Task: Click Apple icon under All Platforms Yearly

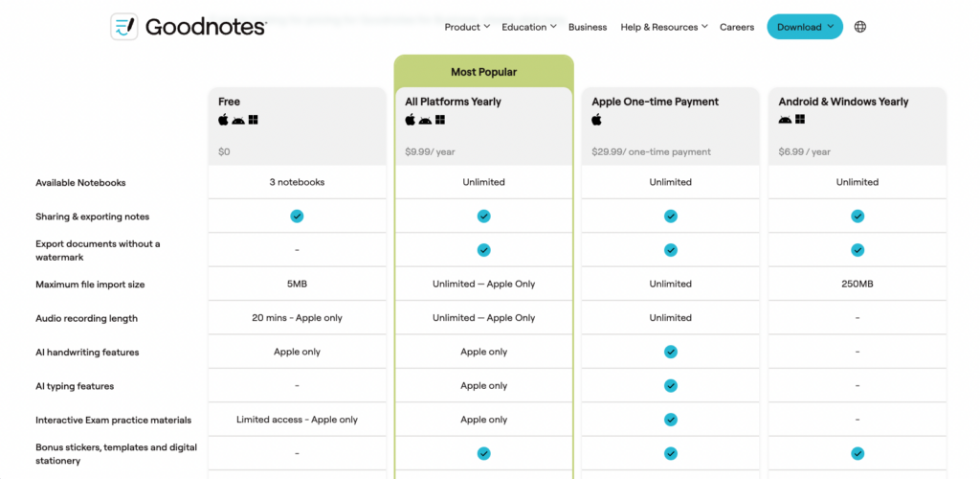Action: click(x=410, y=120)
